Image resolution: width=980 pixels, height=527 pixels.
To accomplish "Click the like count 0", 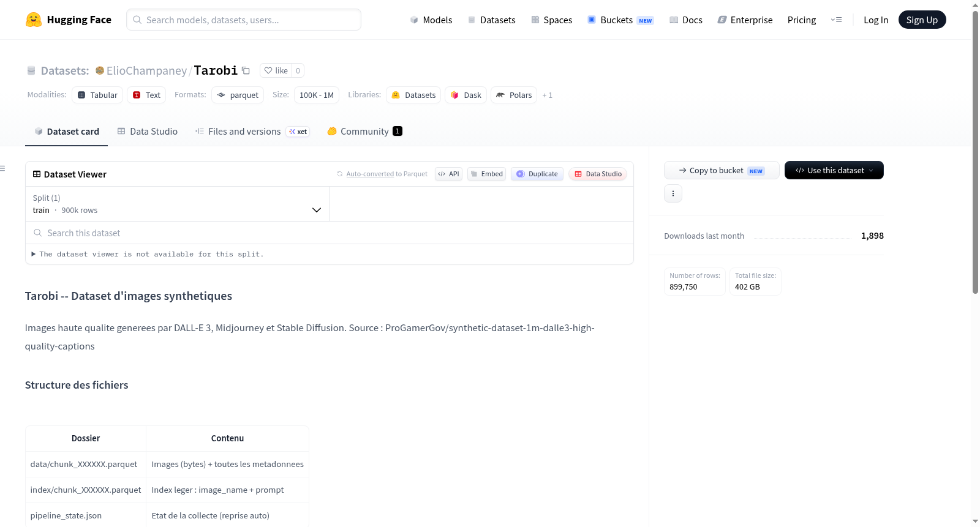I will click(298, 70).
